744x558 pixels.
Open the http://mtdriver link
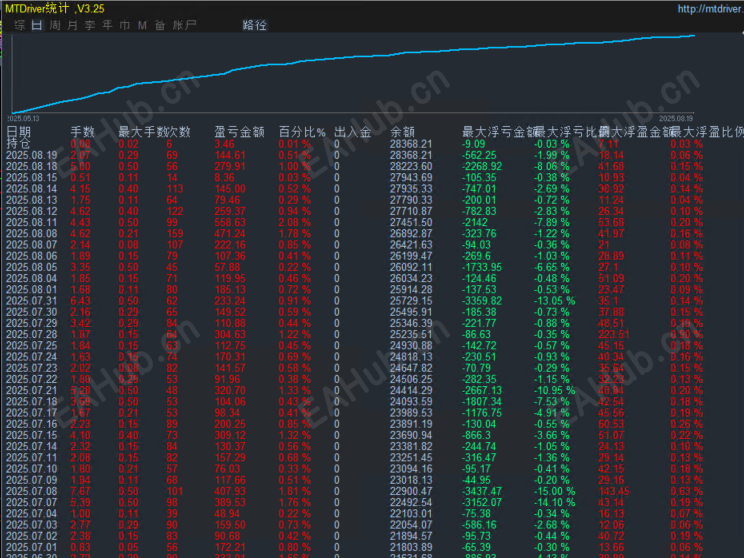click(x=710, y=9)
